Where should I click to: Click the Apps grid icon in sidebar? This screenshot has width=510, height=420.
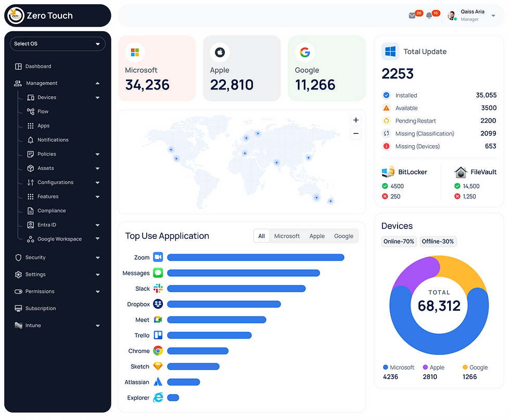tap(31, 126)
